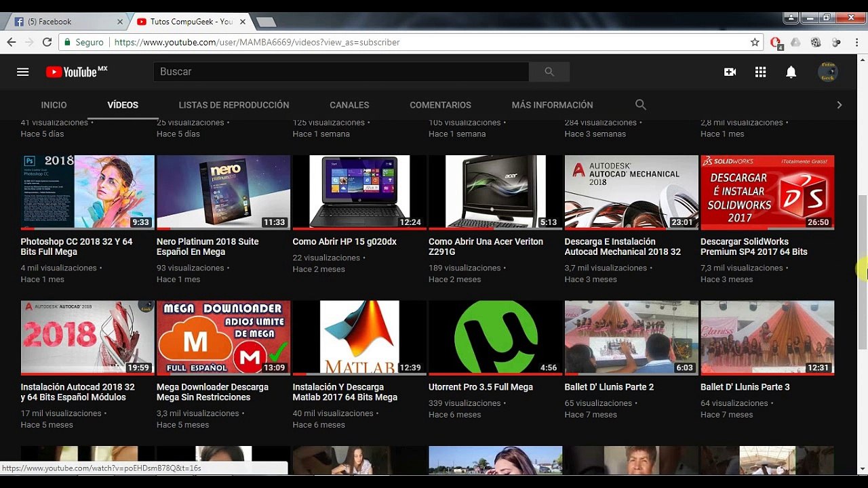Open the Matlab 2017 video thumbnail
The image size is (868, 488).
[x=359, y=337]
